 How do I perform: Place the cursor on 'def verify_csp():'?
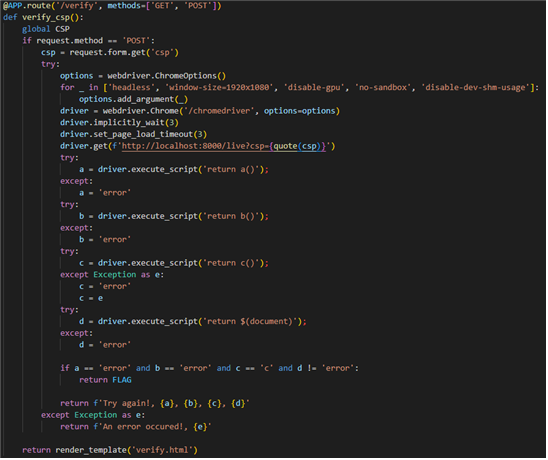[43, 17]
